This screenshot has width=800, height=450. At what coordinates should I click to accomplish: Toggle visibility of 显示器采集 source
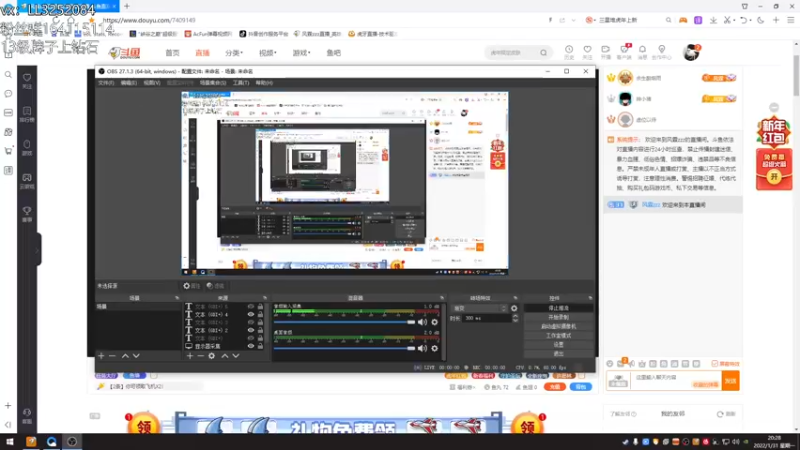(251, 346)
